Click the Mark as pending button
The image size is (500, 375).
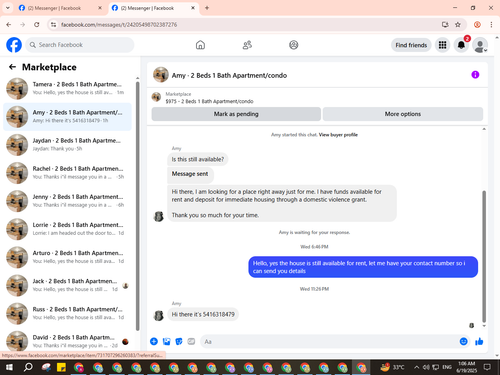click(x=236, y=114)
